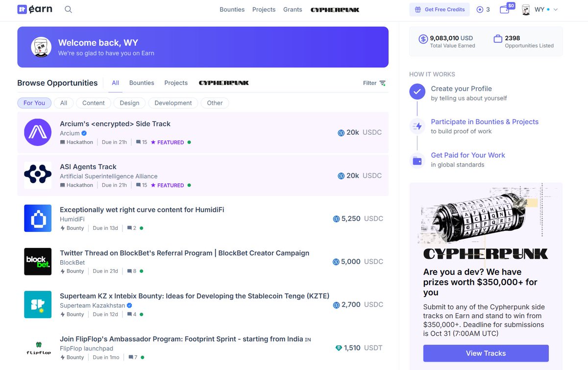Open Twitter Thread on BlockBet's Referral Program

tap(184, 253)
